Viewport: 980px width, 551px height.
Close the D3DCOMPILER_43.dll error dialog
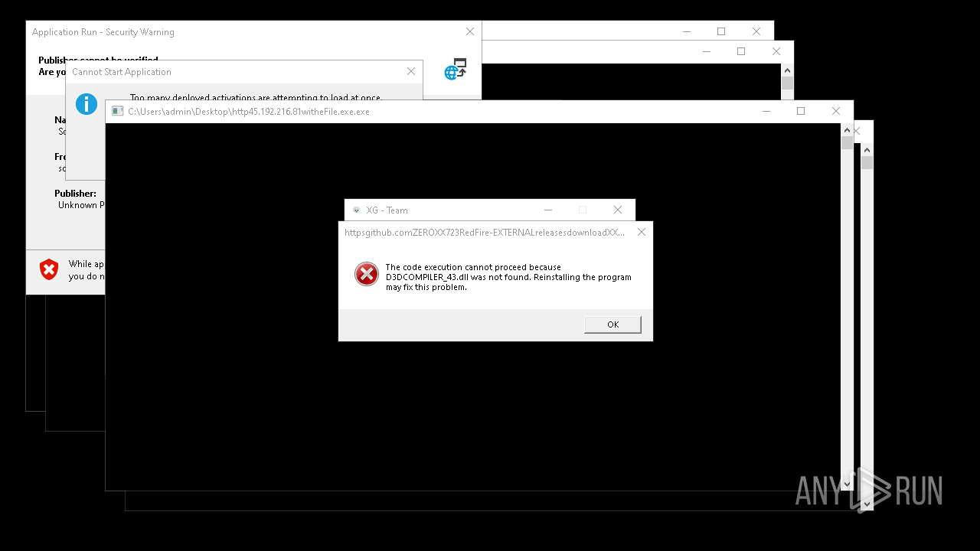click(x=642, y=232)
